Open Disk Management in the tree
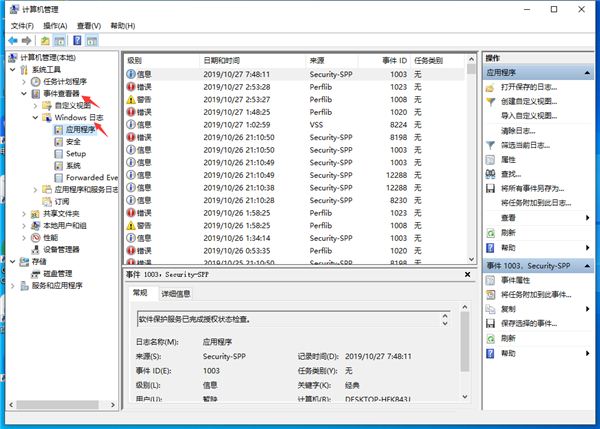Image resolution: width=600 pixels, height=429 pixels. 50,273
